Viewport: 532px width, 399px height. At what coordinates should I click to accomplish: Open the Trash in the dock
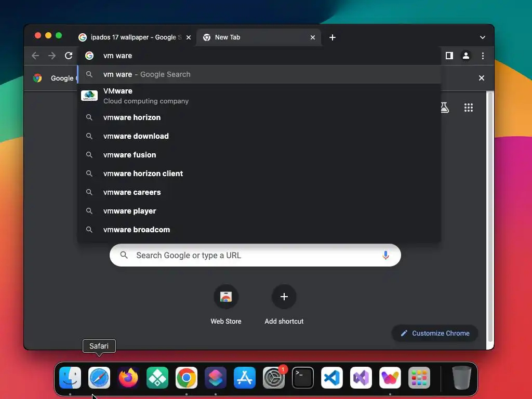click(462, 378)
